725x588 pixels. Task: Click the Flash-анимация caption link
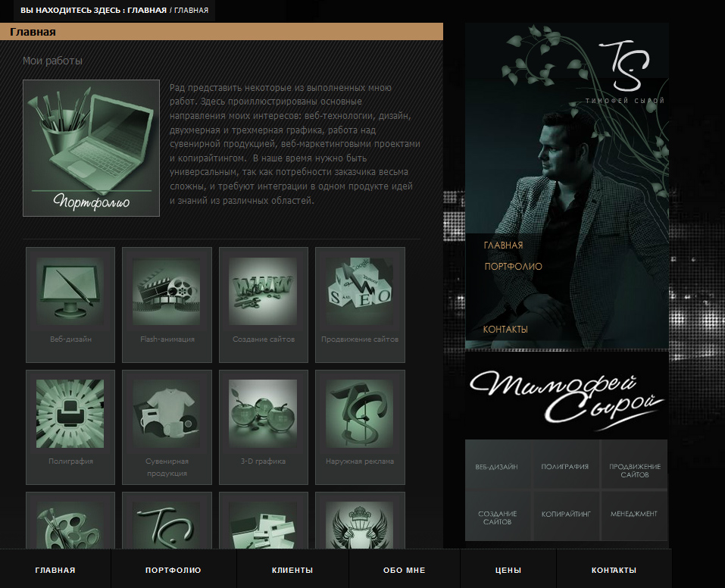[167, 339]
